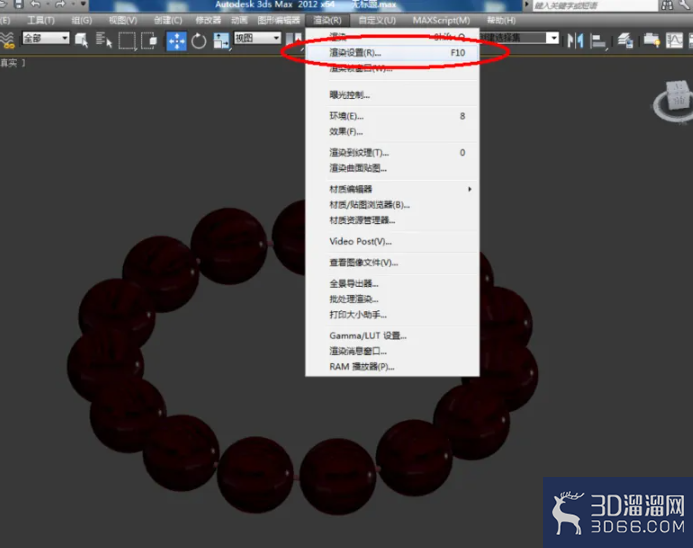Open the 图形编辑器 menu
The image size is (693, 548).
pyautogui.click(x=279, y=20)
